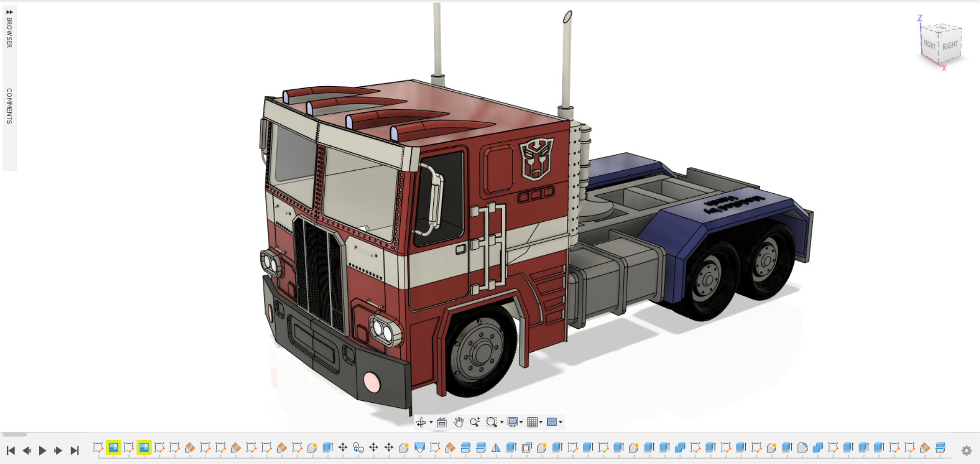Expand the Browser panel
980x464 pixels.
click(x=9, y=30)
